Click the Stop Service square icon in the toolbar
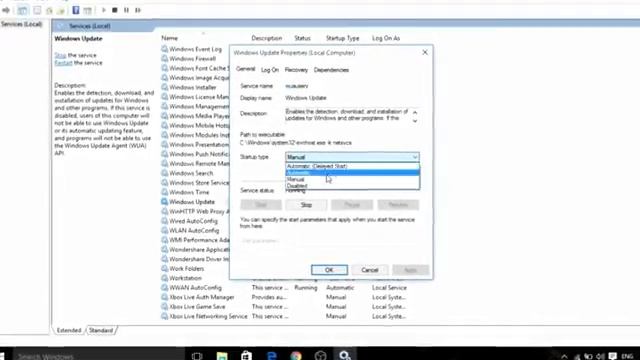 115,10
